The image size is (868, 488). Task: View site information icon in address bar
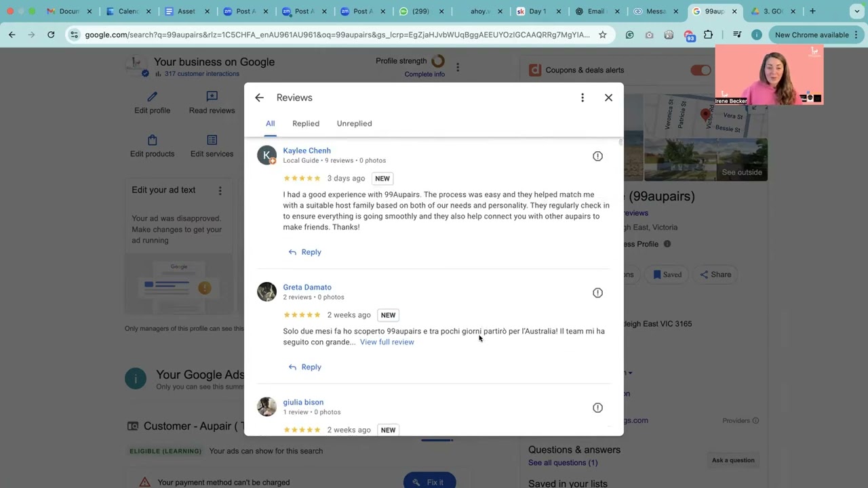[74, 35]
